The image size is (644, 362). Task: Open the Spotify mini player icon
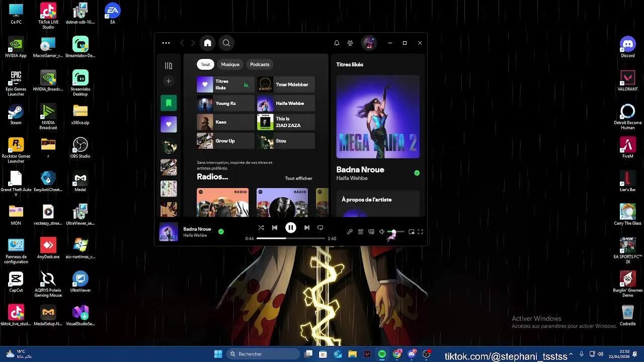pyautogui.click(x=412, y=232)
